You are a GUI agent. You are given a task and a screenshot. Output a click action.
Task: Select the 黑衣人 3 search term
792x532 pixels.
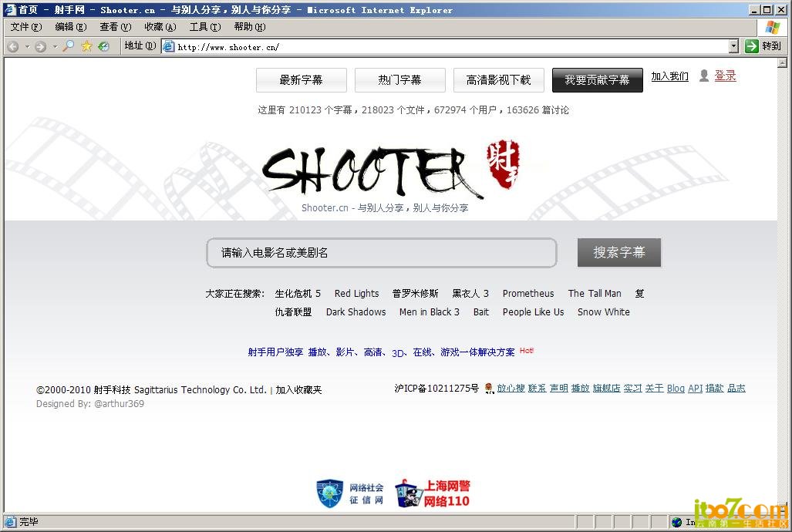pos(470,294)
